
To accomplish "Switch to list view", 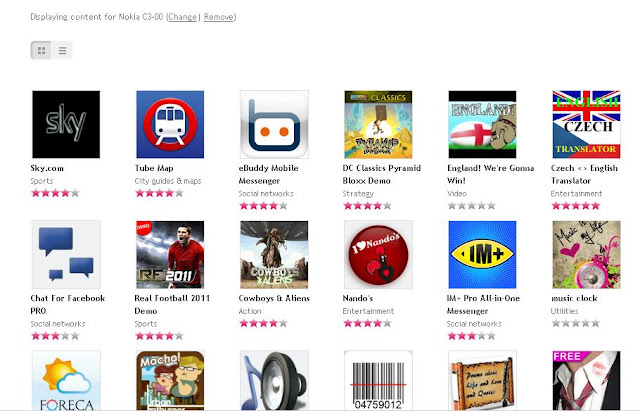I will point(62,51).
